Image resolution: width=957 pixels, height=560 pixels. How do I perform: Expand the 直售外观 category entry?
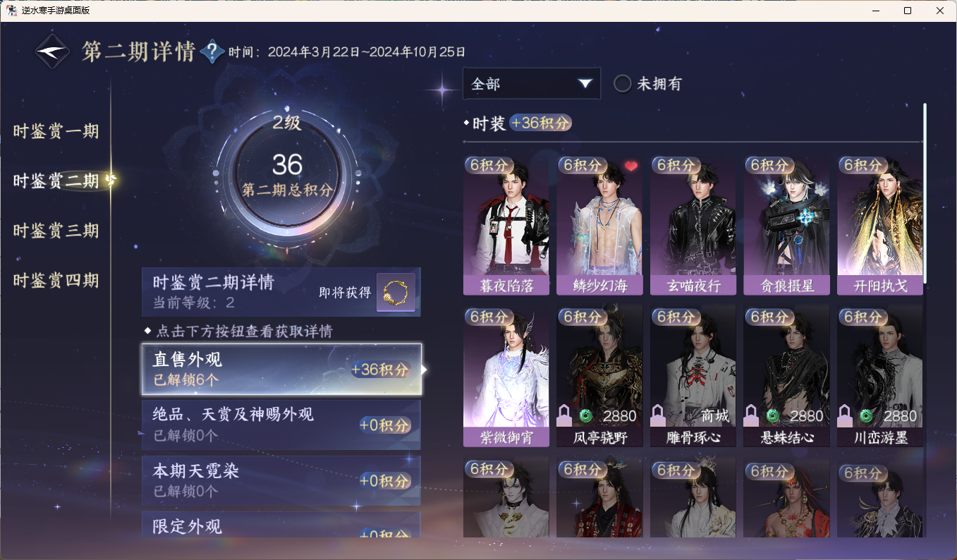(281, 370)
